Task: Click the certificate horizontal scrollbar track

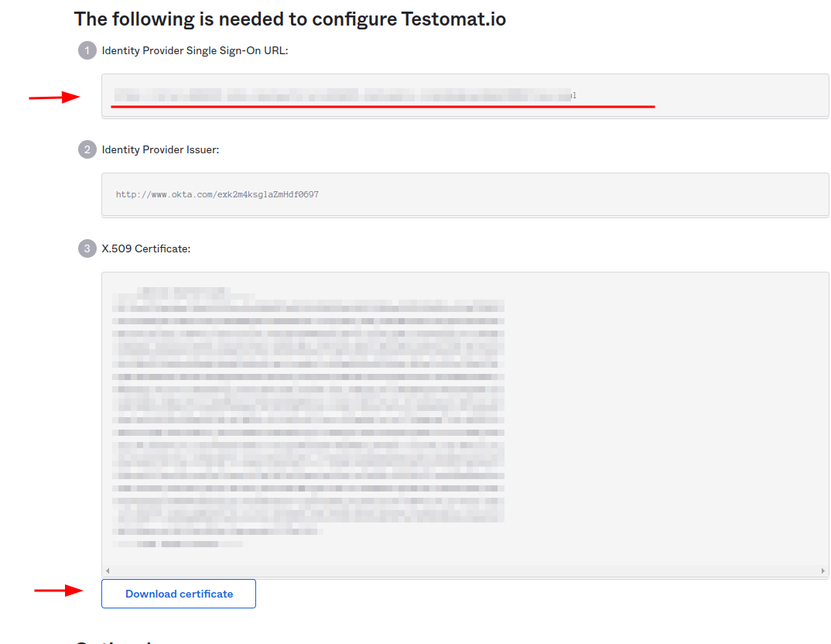Action: 465,571
